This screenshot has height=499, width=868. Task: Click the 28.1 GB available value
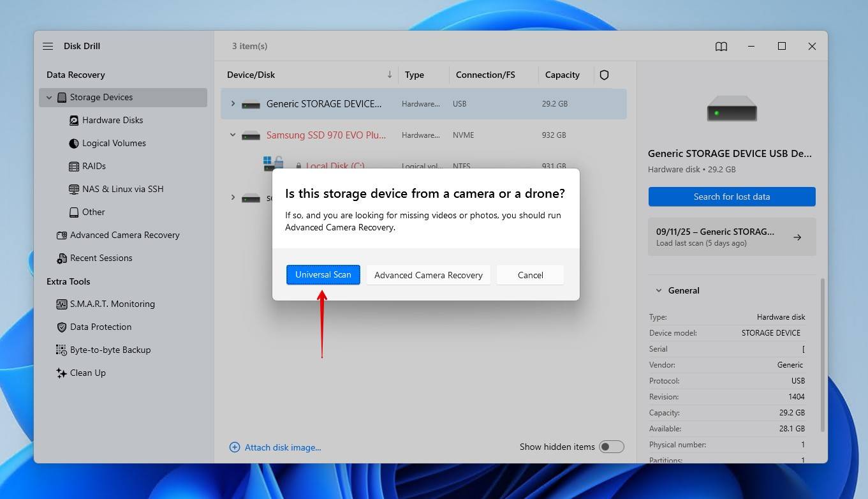(791, 429)
